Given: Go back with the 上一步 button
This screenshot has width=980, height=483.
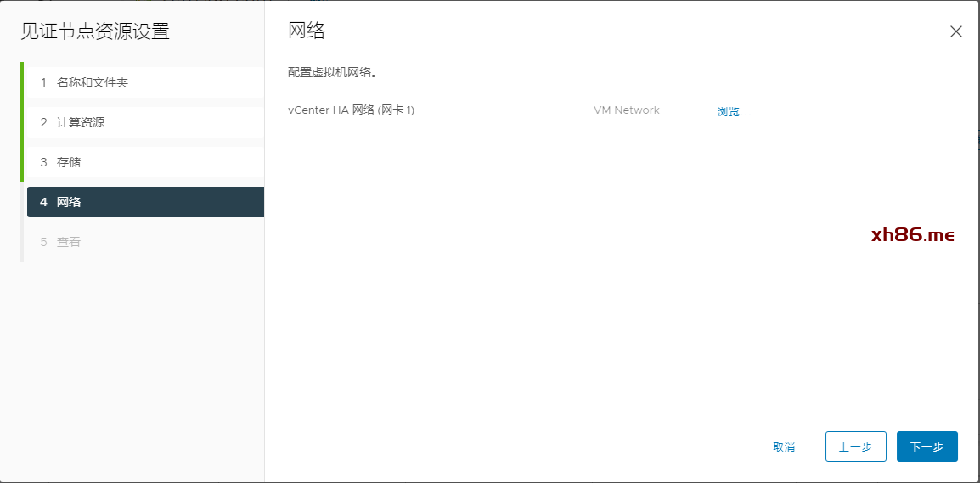Looking at the screenshot, I should pyautogui.click(x=855, y=446).
